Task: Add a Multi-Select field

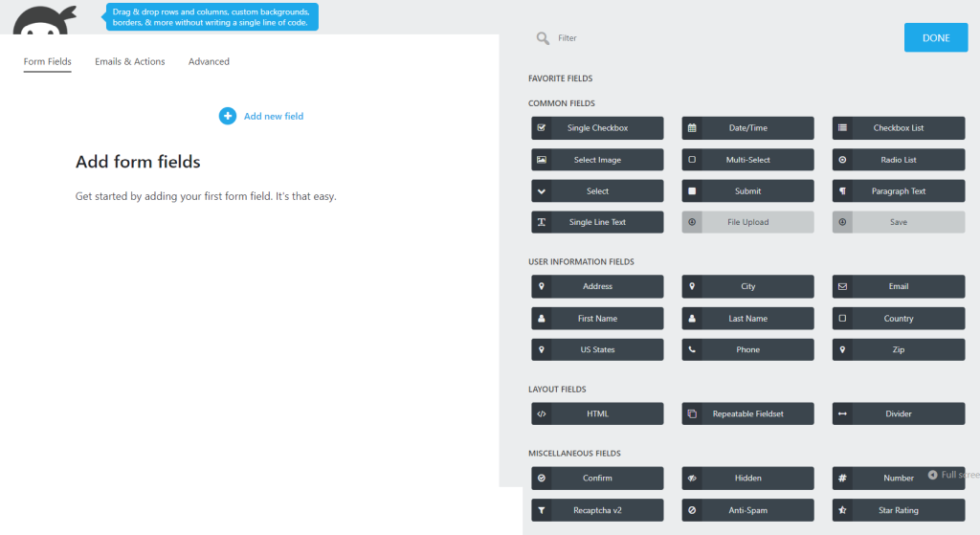Action: pyautogui.click(x=748, y=160)
